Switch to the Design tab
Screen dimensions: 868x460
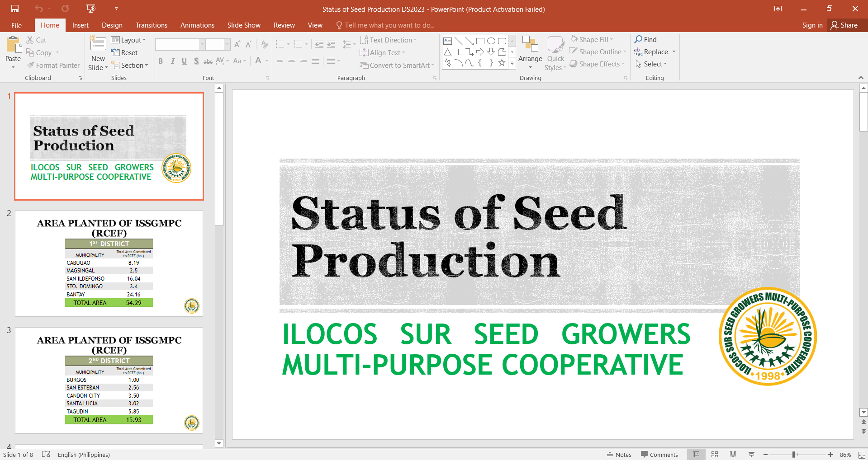click(112, 25)
